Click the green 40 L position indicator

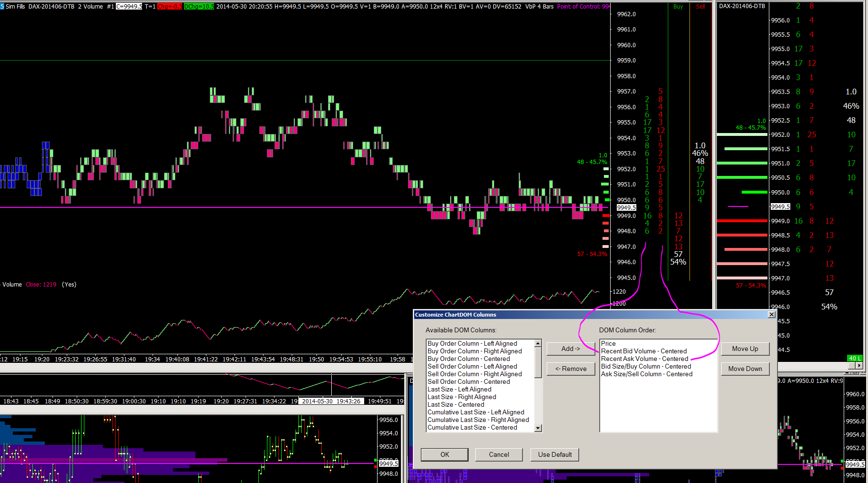point(855,358)
